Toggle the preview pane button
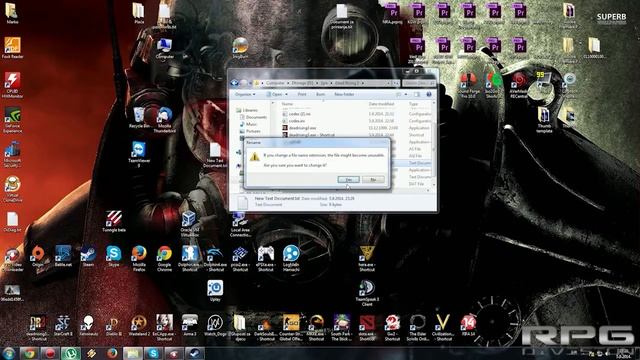640x360 pixels. click(417, 94)
